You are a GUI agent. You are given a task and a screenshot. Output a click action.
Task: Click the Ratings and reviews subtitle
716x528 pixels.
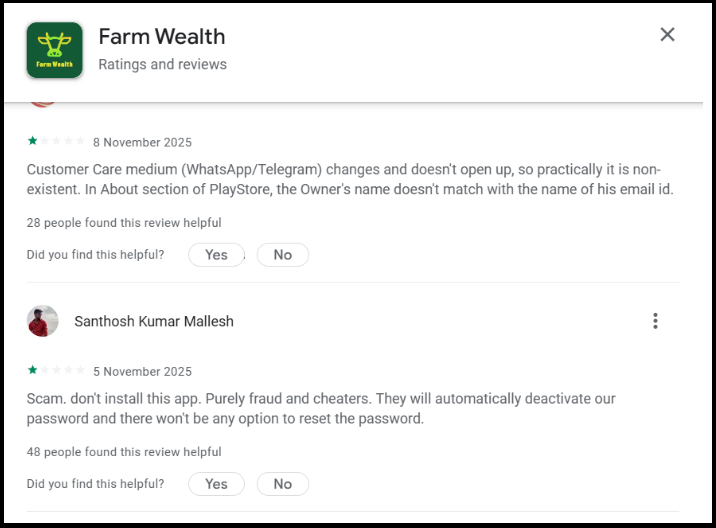pos(162,64)
